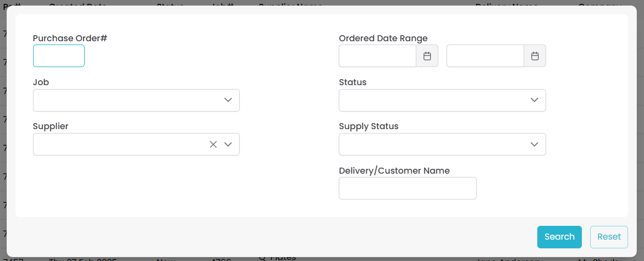Expand the Supply Status dropdown chevron
644x261 pixels.
click(534, 145)
